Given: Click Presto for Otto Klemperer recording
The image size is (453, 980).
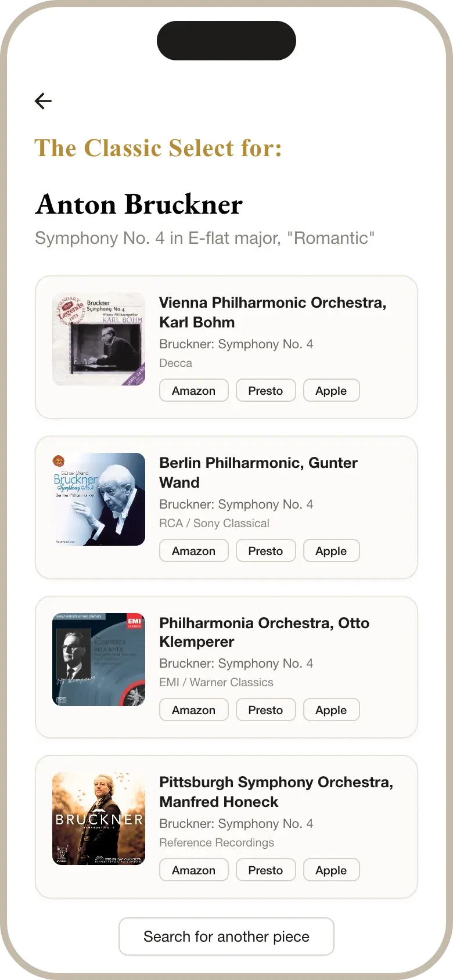Looking at the screenshot, I should 265,710.
